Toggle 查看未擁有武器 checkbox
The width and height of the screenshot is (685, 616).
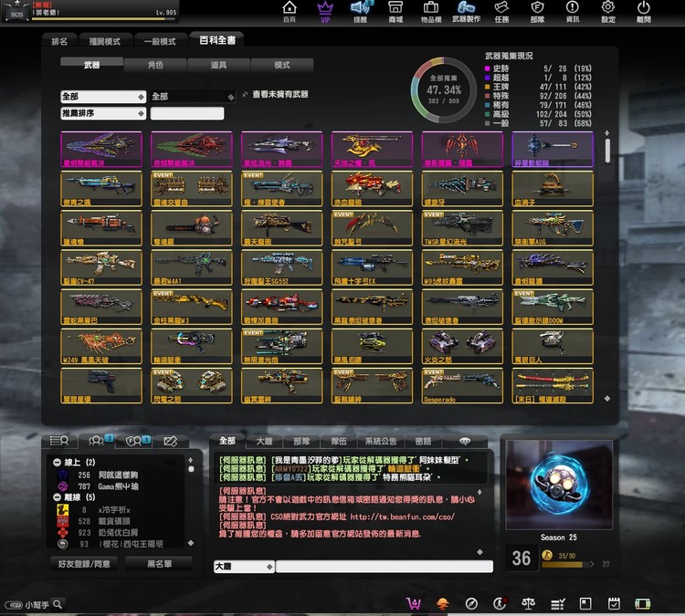pos(245,95)
